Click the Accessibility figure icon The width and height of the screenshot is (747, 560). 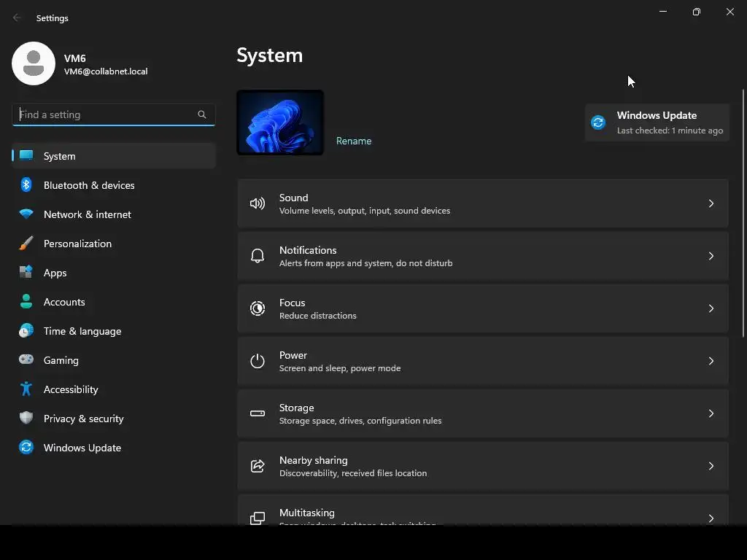click(26, 389)
